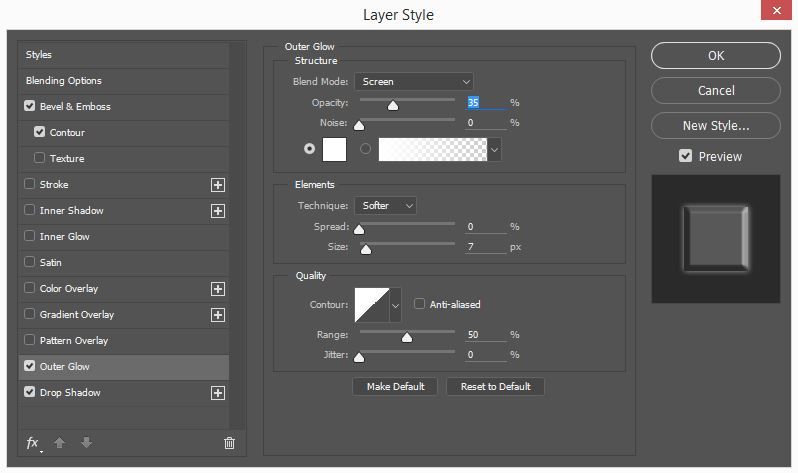This screenshot has width=798, height=473.
Task: Select the gradient glow radio button
Action: [x=365, y=149]
